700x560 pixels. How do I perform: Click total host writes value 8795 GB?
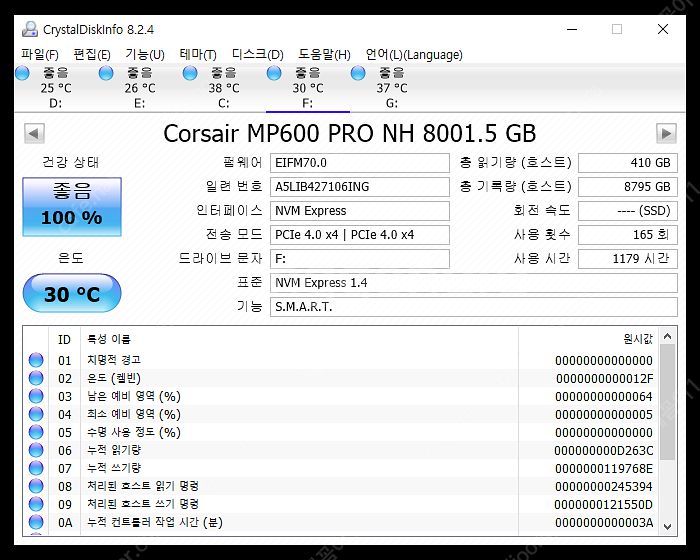pyautogui.click(x=628, y=187)
